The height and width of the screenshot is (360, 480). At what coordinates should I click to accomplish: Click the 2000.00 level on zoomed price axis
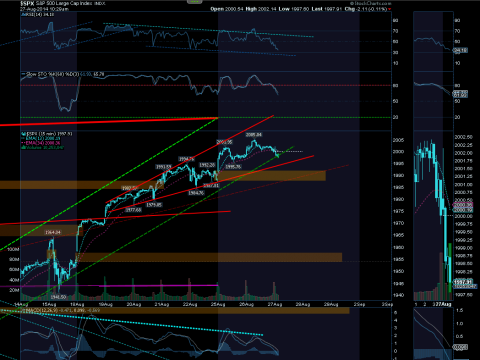pos(463,216)
